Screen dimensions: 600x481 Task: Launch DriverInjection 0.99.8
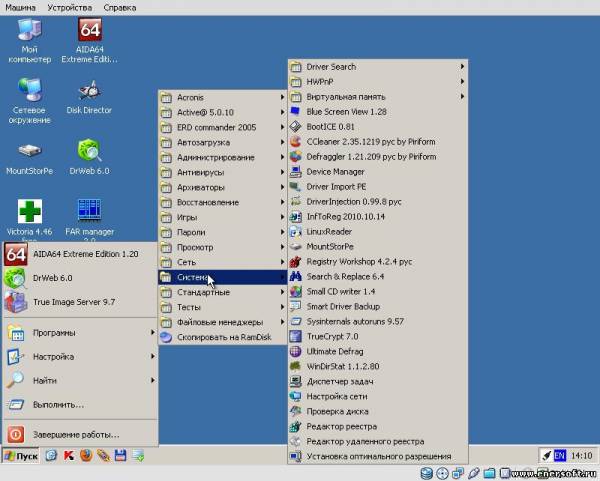(x=378, y=202)
